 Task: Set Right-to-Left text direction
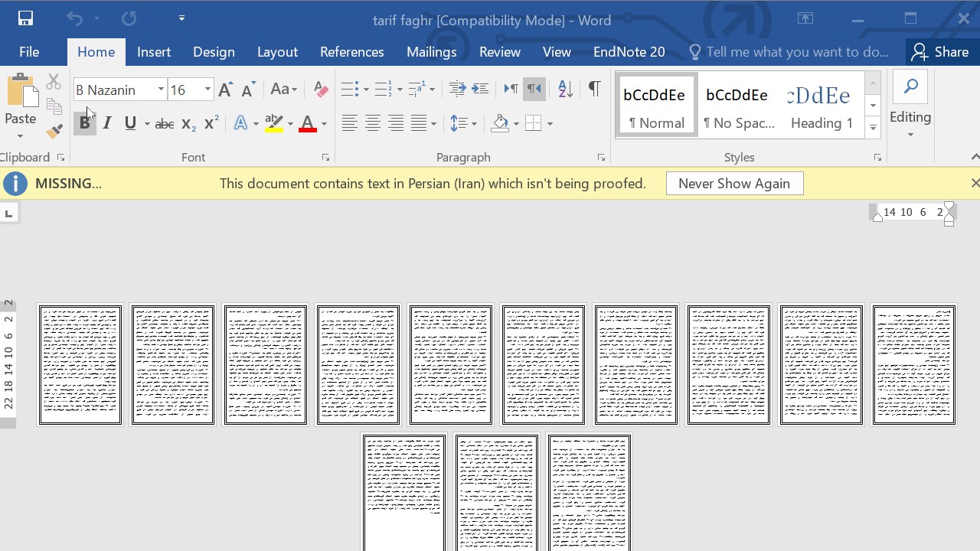[534, 90]
